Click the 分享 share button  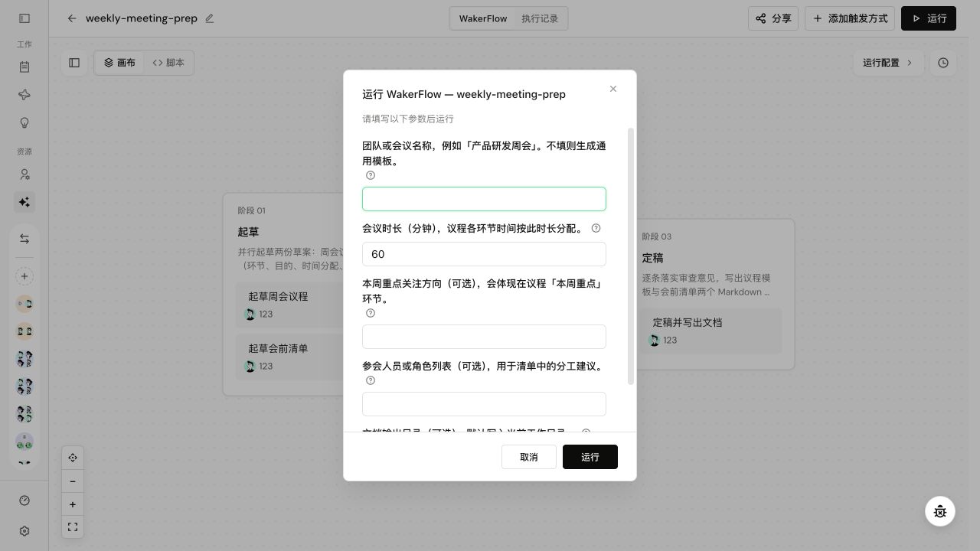coord(773,18)
